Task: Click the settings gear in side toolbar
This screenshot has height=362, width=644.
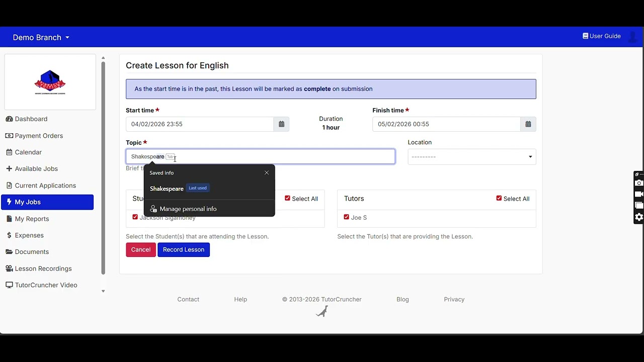Action: point(639,217)
